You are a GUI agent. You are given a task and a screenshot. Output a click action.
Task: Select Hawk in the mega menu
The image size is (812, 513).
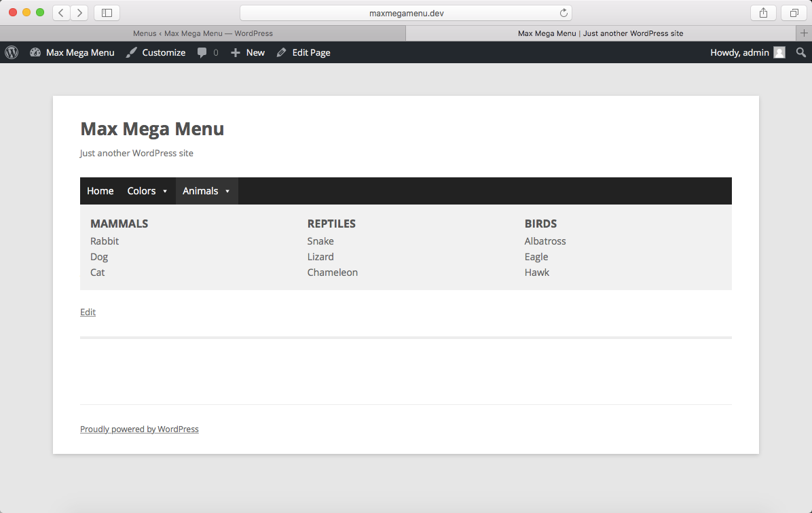537,272
